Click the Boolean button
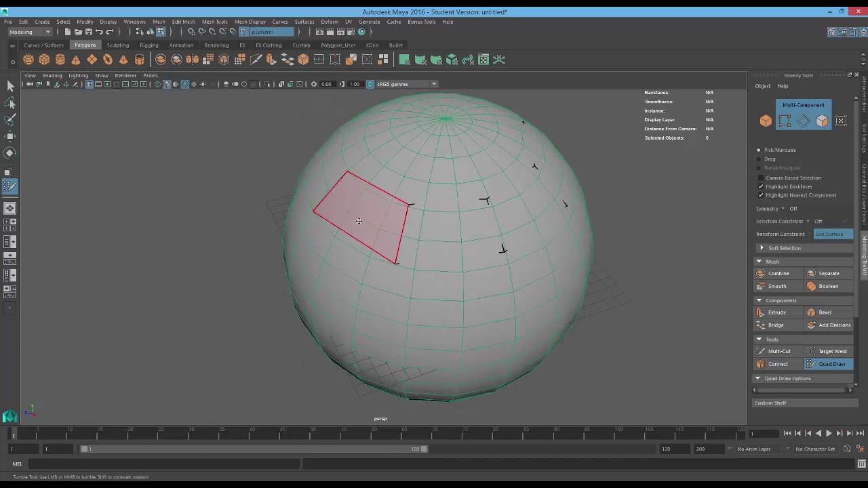 [827, 286]
